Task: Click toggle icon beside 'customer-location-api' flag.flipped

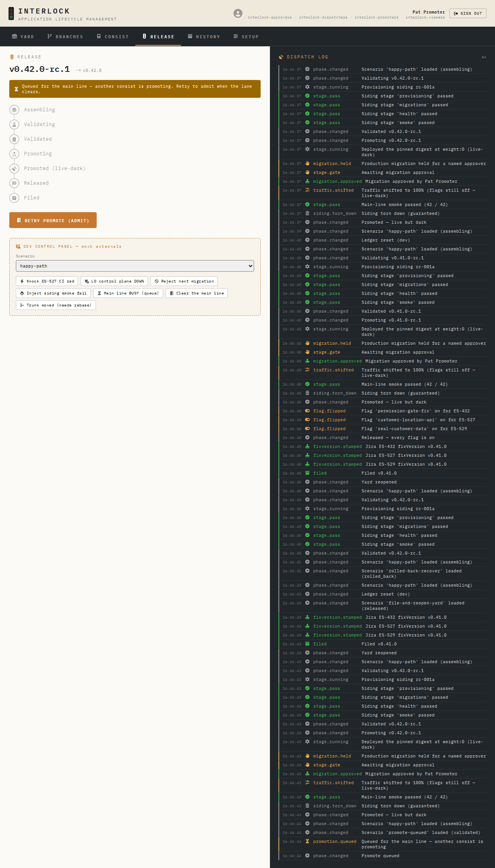Action: 307,420
